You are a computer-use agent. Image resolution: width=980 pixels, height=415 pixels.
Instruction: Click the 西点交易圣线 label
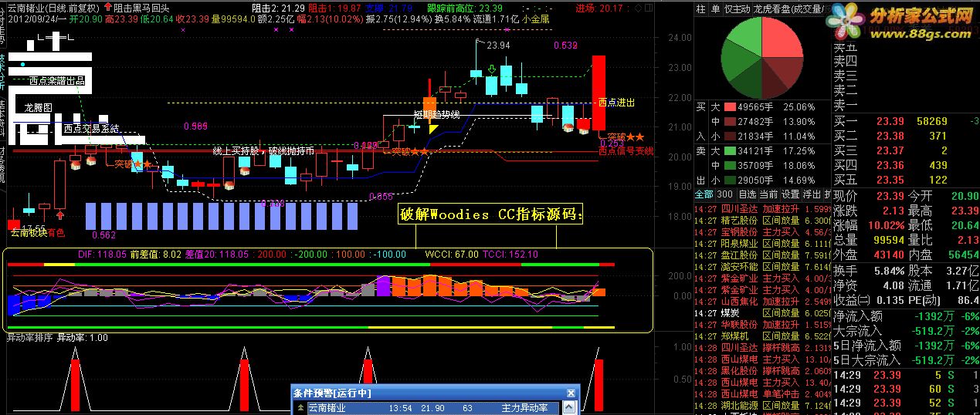click(91, 129)
